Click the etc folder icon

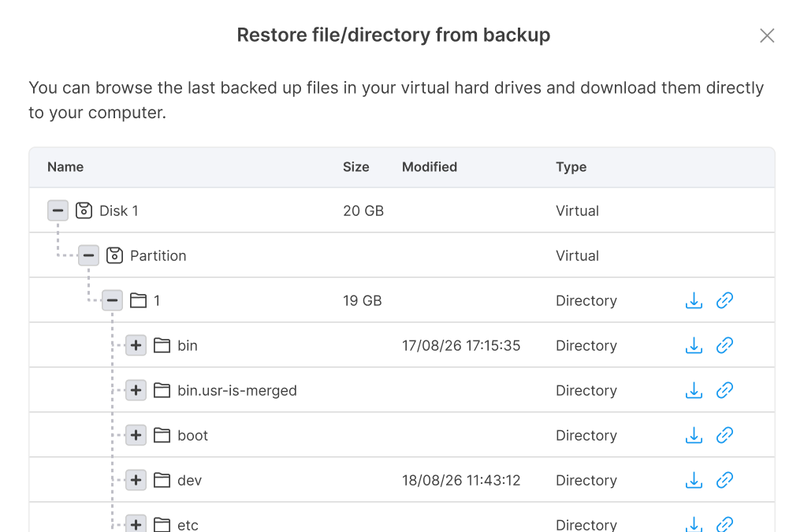[162, 524]
